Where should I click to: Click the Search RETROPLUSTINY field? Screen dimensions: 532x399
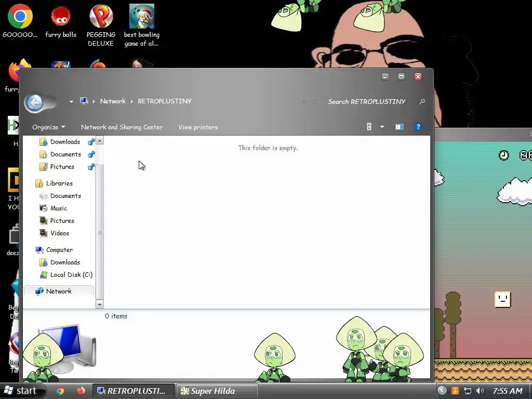click(366, 101)
